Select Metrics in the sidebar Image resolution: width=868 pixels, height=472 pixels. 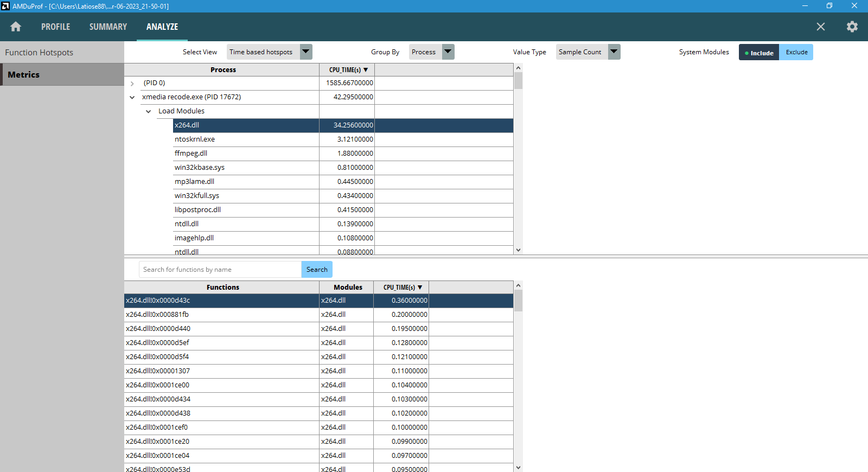(x=62, y=74)
